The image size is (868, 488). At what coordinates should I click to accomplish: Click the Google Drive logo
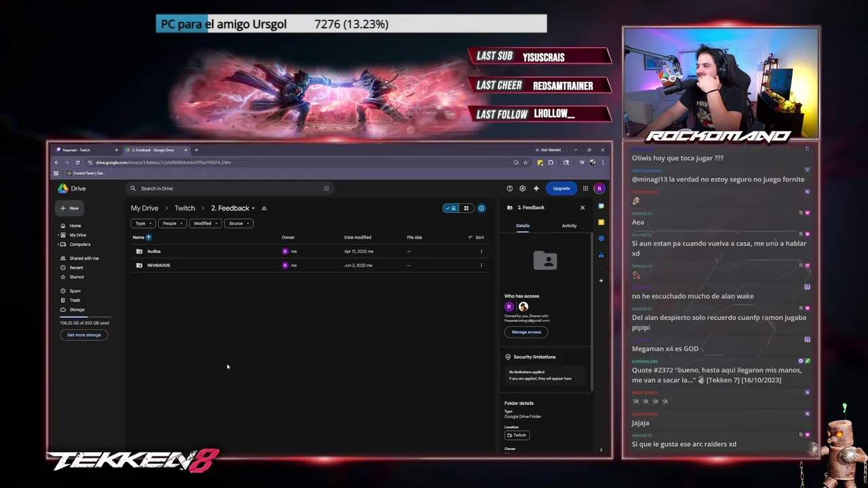[72, 188]
